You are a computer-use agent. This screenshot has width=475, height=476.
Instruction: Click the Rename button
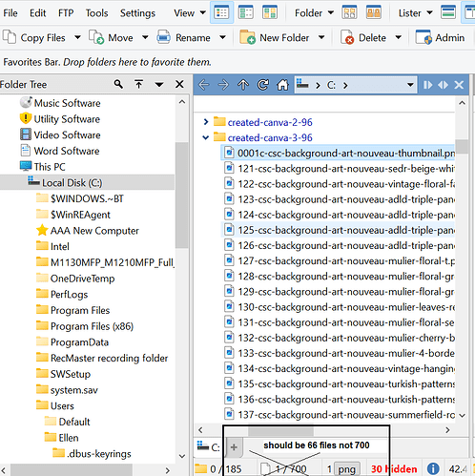[183, 38]
